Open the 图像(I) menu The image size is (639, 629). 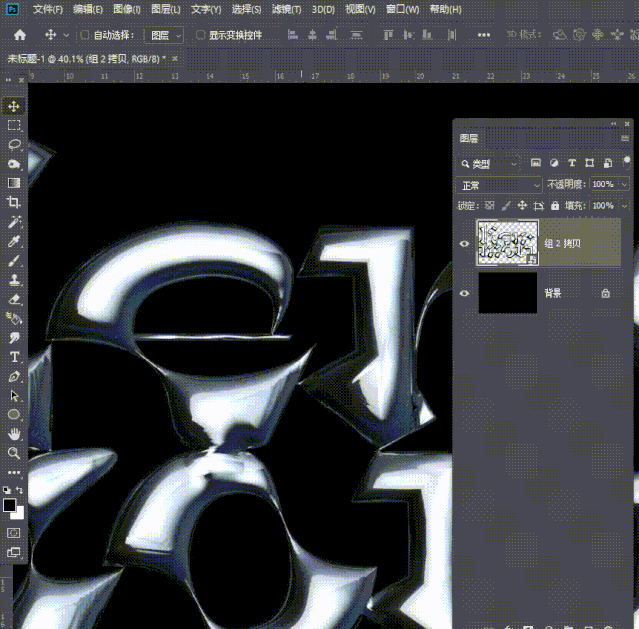pyautogui.click(x=127, y=9)
